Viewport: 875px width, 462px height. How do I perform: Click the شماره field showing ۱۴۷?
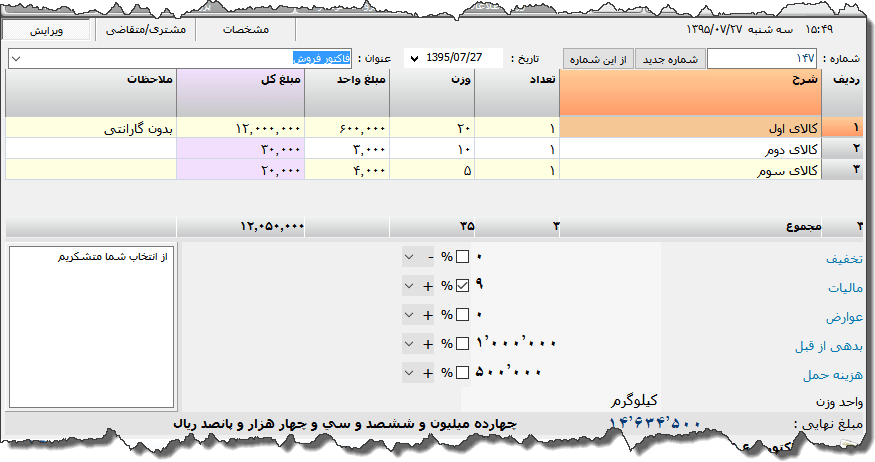(x=761, y=59)
